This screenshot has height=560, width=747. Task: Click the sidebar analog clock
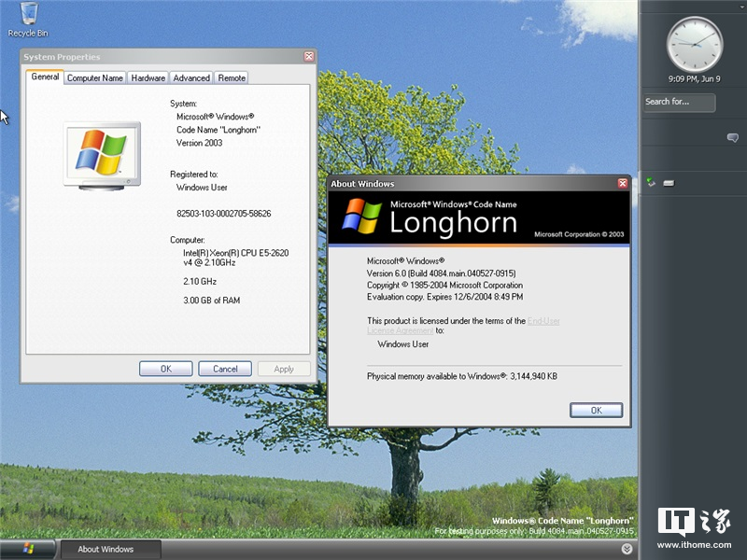pos(694,44)
